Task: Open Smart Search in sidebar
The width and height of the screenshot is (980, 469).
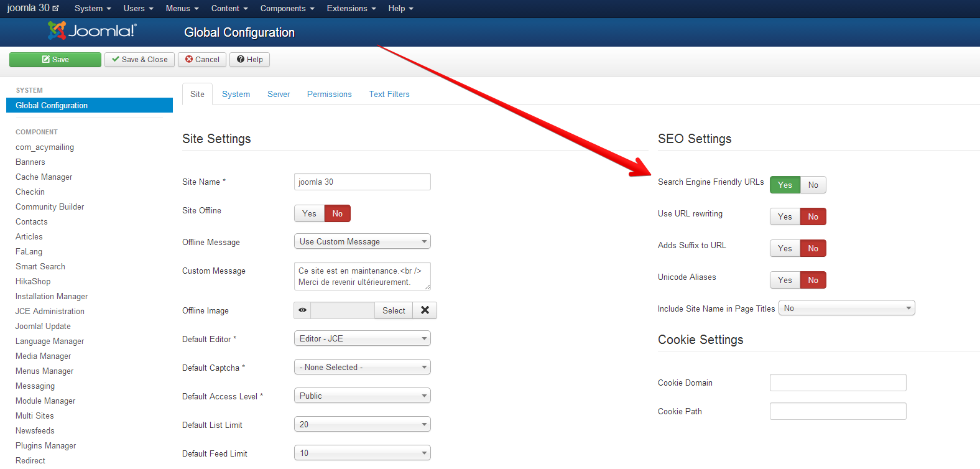Action: pos(40,266)
